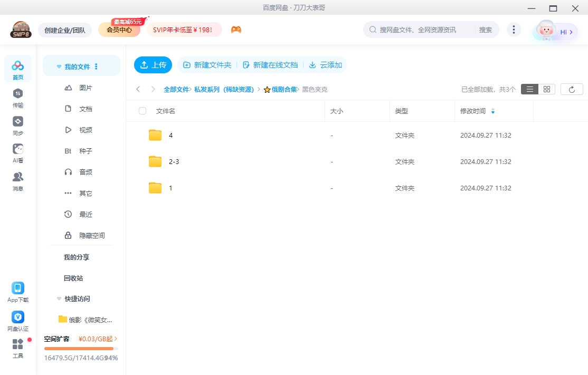Screen dimensions: 588x375
Task: Click the refresh icon above the file list
Action: click(x=572, y=89)
